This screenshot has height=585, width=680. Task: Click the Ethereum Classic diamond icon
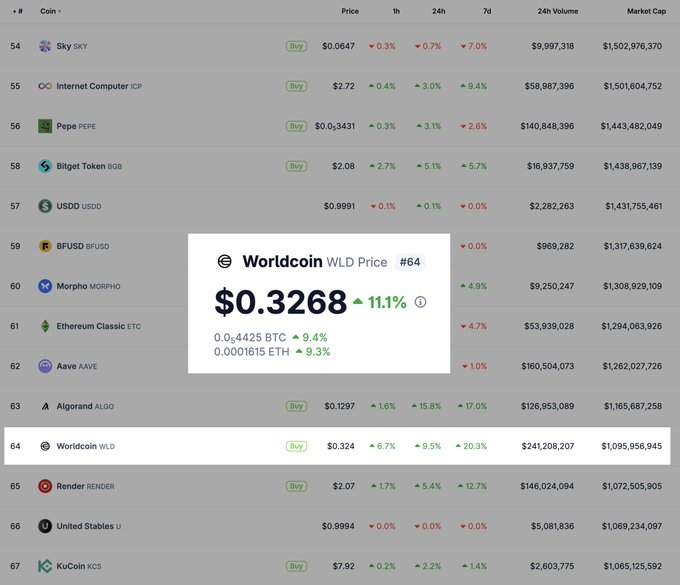point(45,326)
